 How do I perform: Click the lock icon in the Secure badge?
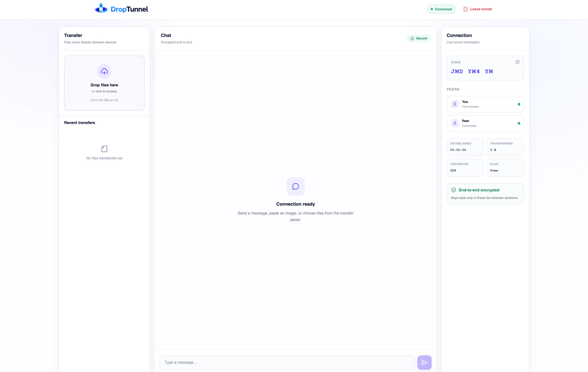point(412,38)
